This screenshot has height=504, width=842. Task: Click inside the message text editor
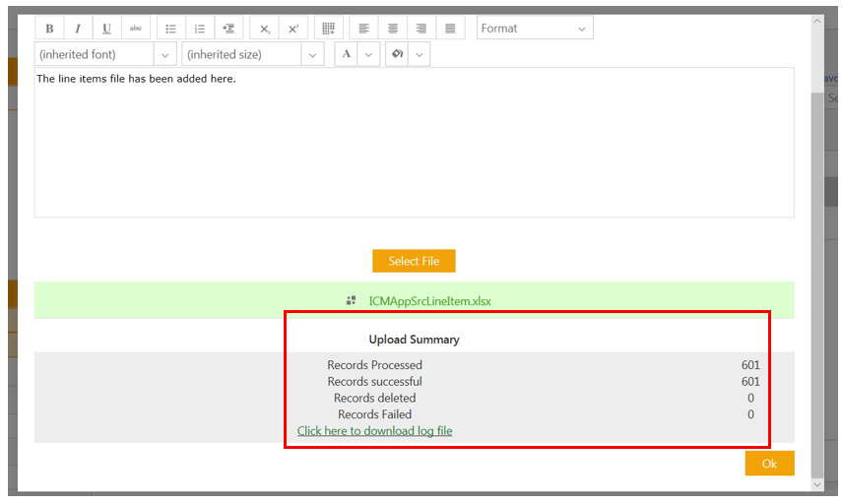point(414,148)
